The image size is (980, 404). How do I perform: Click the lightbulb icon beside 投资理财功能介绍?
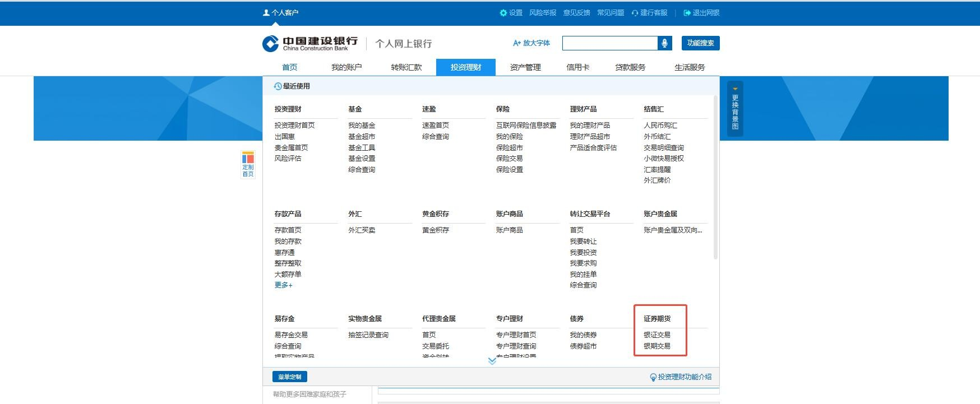(x=653, y=377)
